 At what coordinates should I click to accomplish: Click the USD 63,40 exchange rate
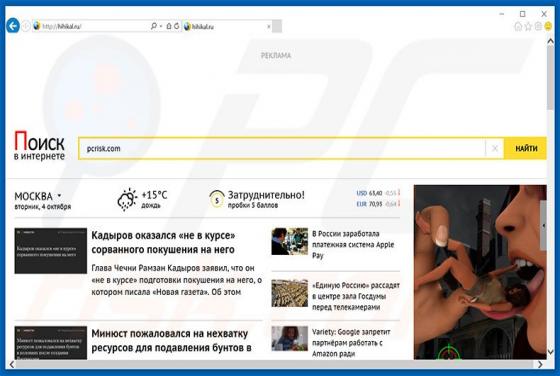[378, 193]
